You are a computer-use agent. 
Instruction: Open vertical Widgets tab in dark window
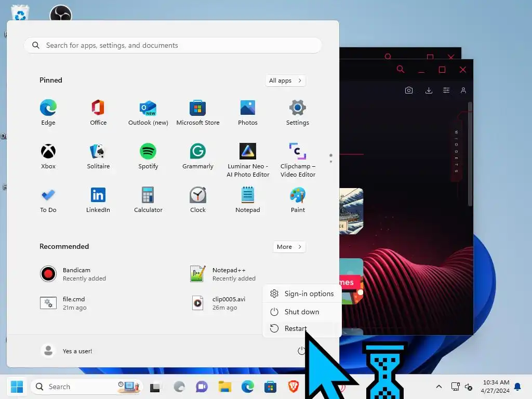(456, 151)
